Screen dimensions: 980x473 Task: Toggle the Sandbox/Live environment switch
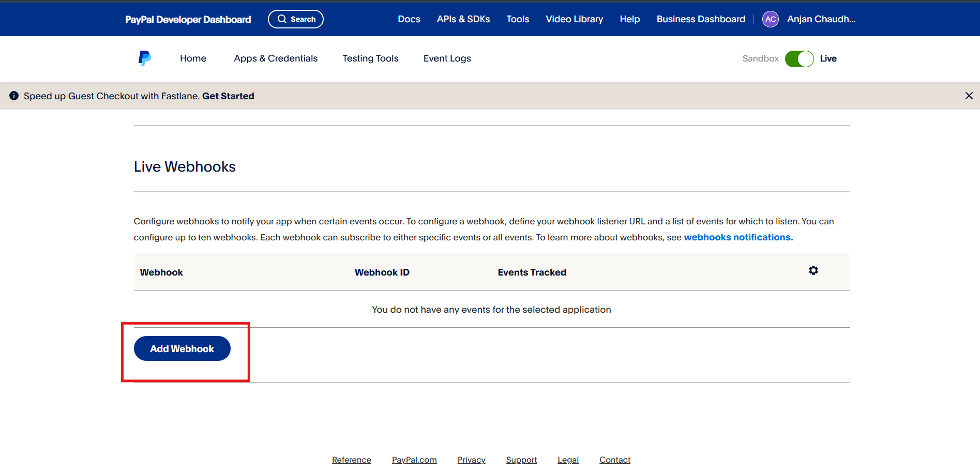click(799, 59)
